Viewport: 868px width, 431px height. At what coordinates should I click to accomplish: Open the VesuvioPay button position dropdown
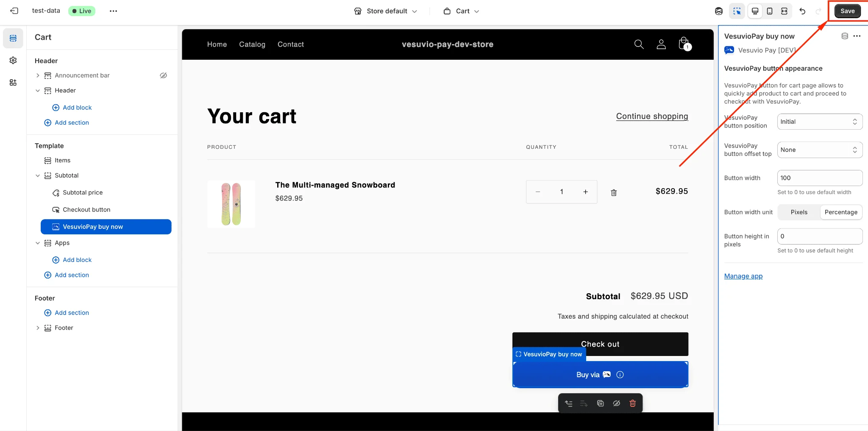[819, 122]
